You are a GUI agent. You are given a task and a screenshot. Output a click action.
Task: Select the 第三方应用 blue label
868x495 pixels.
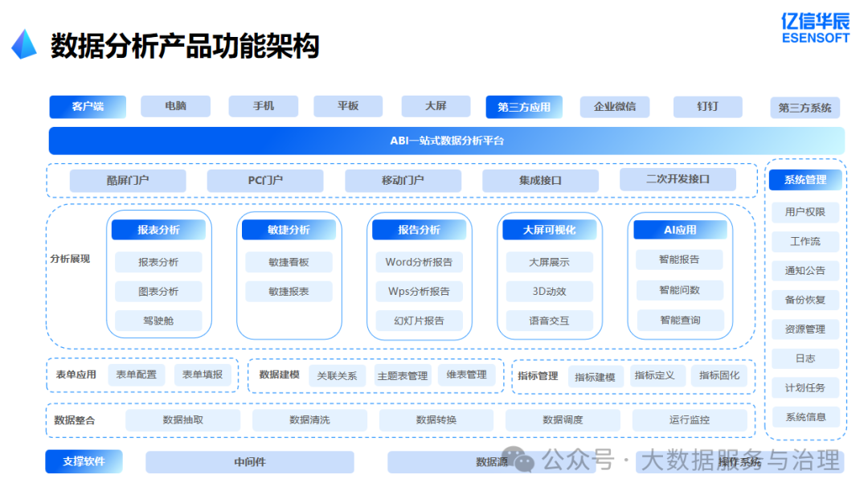click(x=524, y=107)
